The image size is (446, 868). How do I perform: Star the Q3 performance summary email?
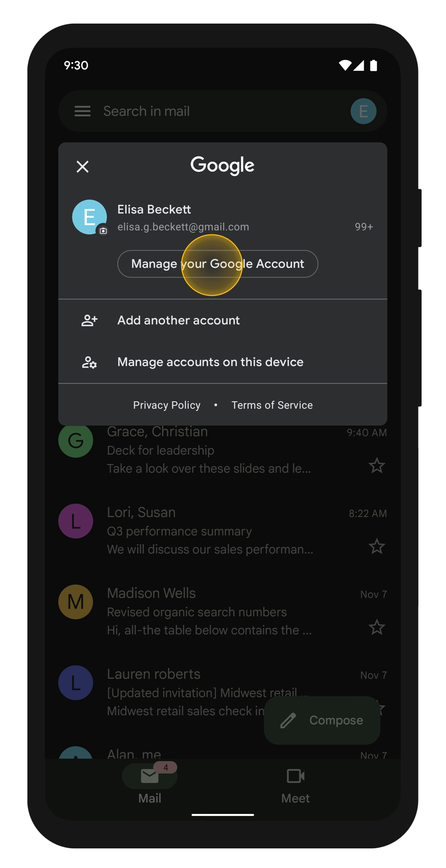click(376, 547)
